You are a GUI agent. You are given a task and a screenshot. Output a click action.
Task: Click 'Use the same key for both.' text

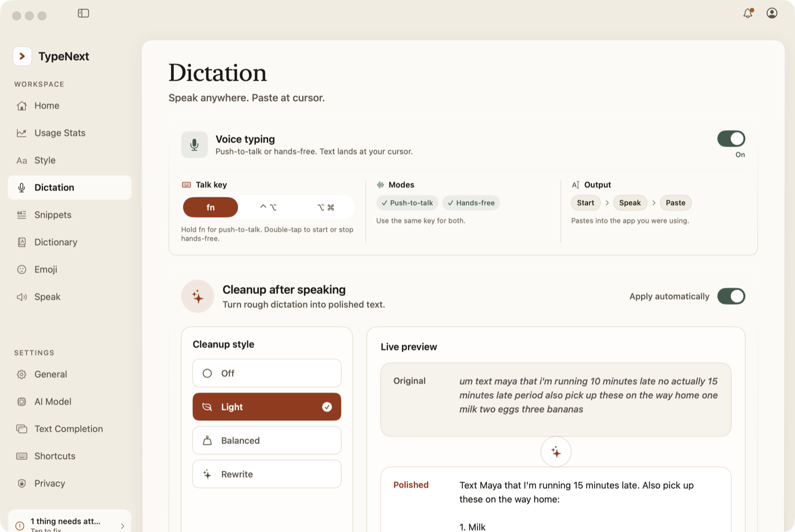click(x=421, y=221)
